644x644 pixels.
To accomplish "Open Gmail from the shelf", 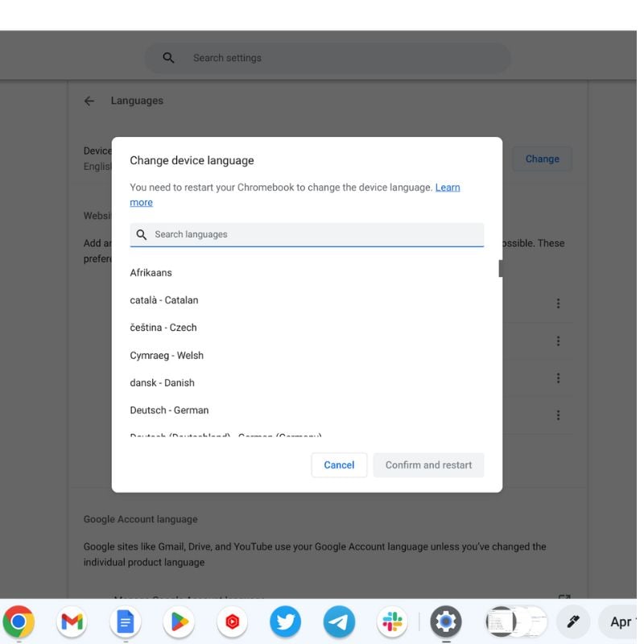I will click(72, 621).
